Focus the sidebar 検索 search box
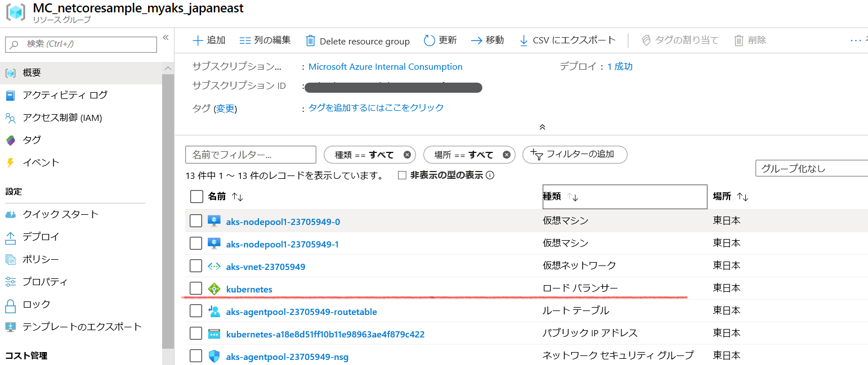868x365 pixels. point(81,44)
